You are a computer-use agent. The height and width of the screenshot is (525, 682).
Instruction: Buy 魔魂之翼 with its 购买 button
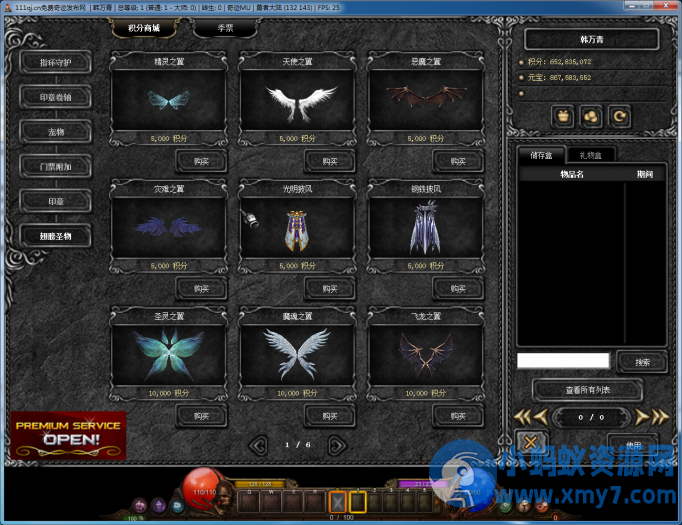coord(330,416)
